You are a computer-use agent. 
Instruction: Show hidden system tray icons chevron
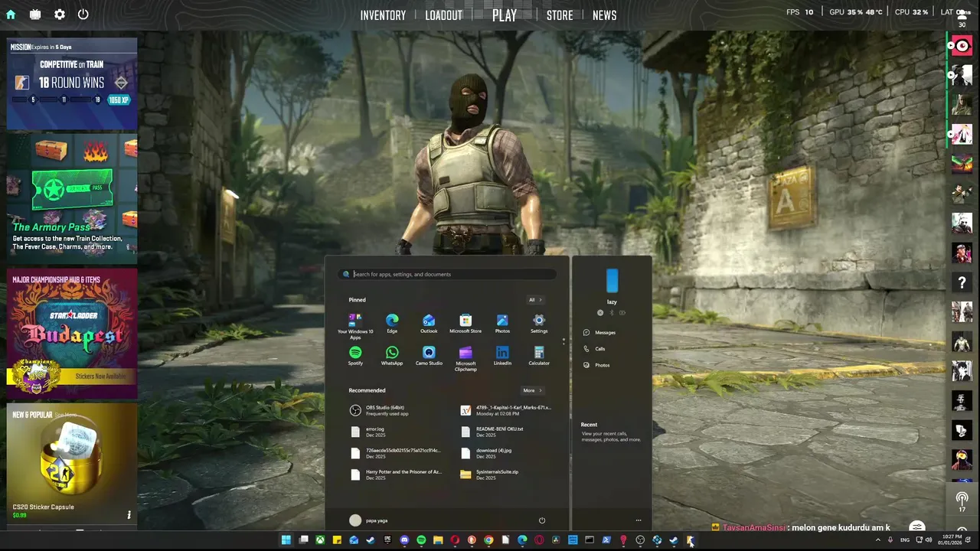[x=878, y=540]
